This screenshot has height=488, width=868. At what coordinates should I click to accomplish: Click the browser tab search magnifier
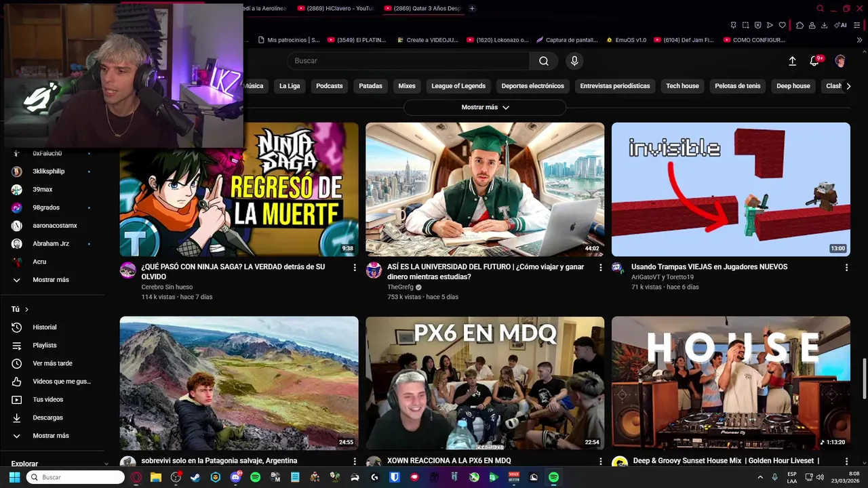point(820,8)
